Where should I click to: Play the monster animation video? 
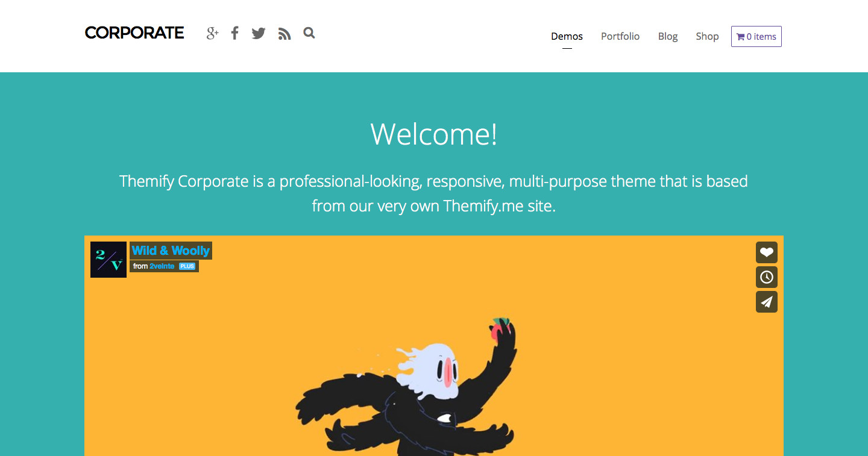(434, 361)
